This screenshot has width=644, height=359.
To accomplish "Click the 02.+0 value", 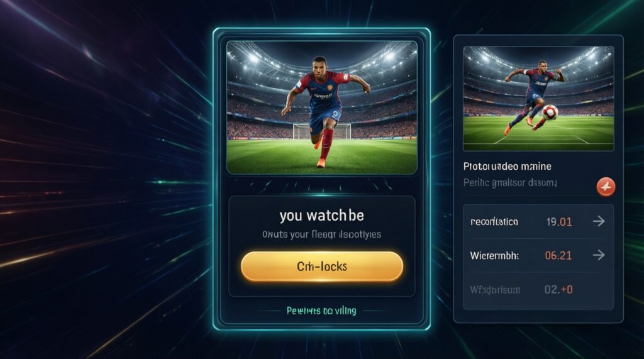I will tap(558, 290).
